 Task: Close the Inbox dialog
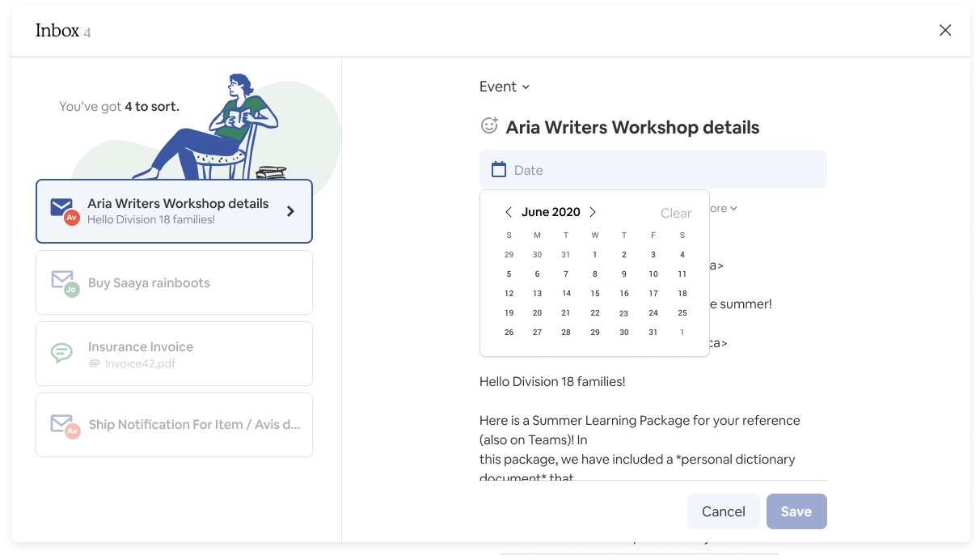944,31
